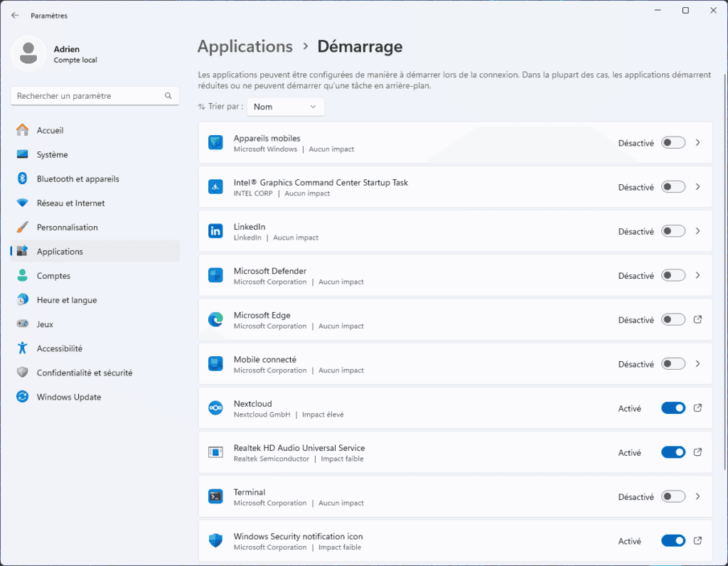The width and height of the screenshot is (728, 566).
Task: Open Windows Security notification external link icon
Action: [x=697, y=540]
